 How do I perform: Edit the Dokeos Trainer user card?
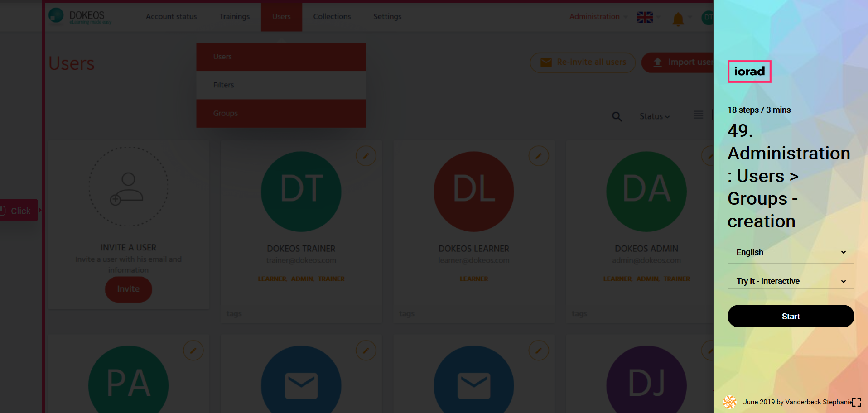[x=366, y=156]
